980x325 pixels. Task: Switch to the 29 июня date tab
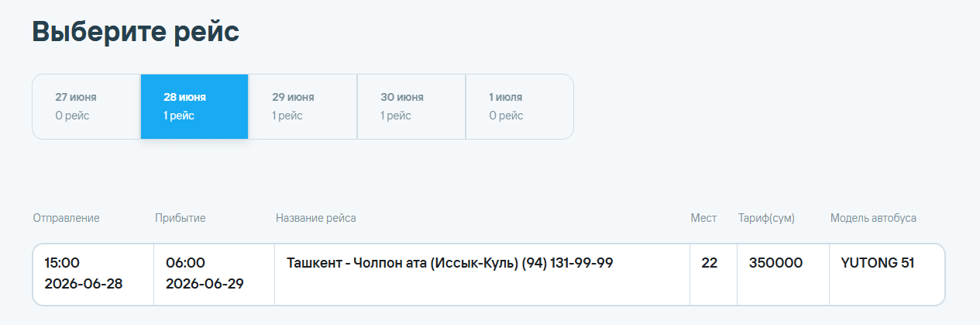303,107
